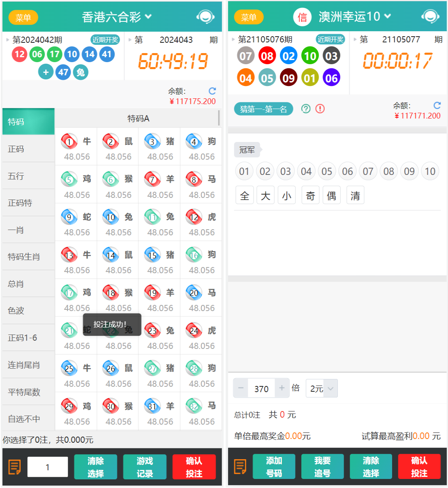Click the red exclamation warning icon
The image size is (448, 488).
320,109
